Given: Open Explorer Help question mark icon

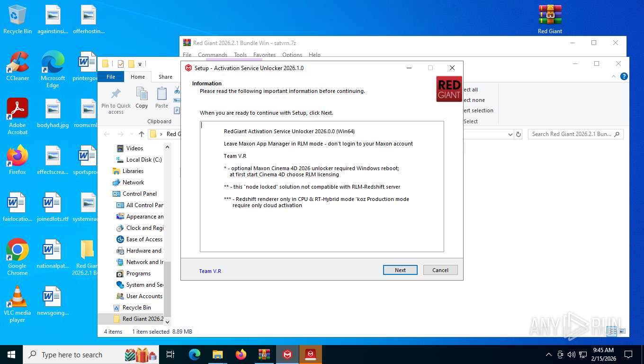Looking at the screenshot, I should (624, 76).
